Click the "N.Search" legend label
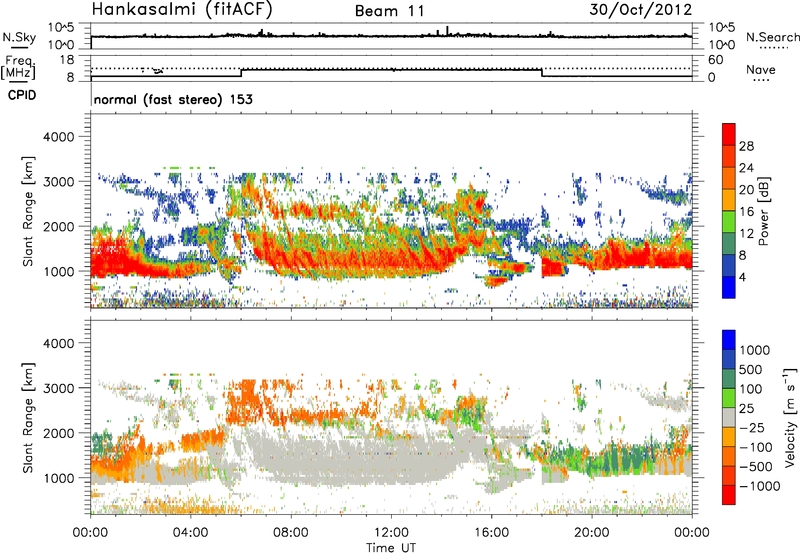 point(772,37)
